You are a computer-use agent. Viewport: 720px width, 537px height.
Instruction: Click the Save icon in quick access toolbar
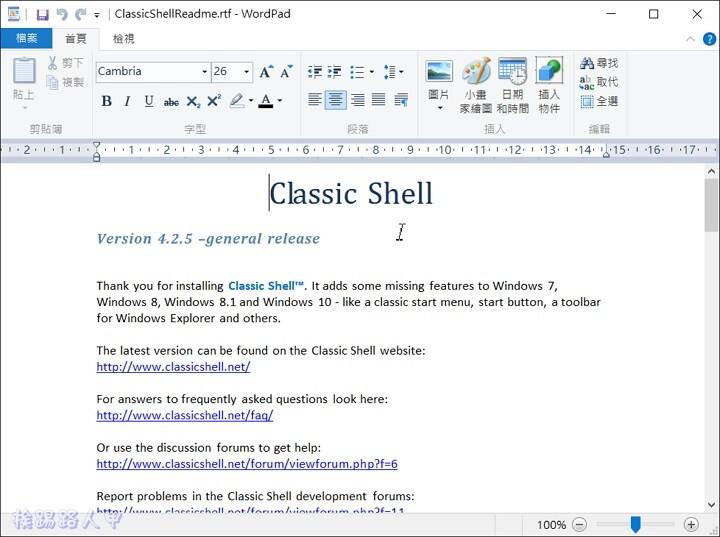(x=42, y=15)
